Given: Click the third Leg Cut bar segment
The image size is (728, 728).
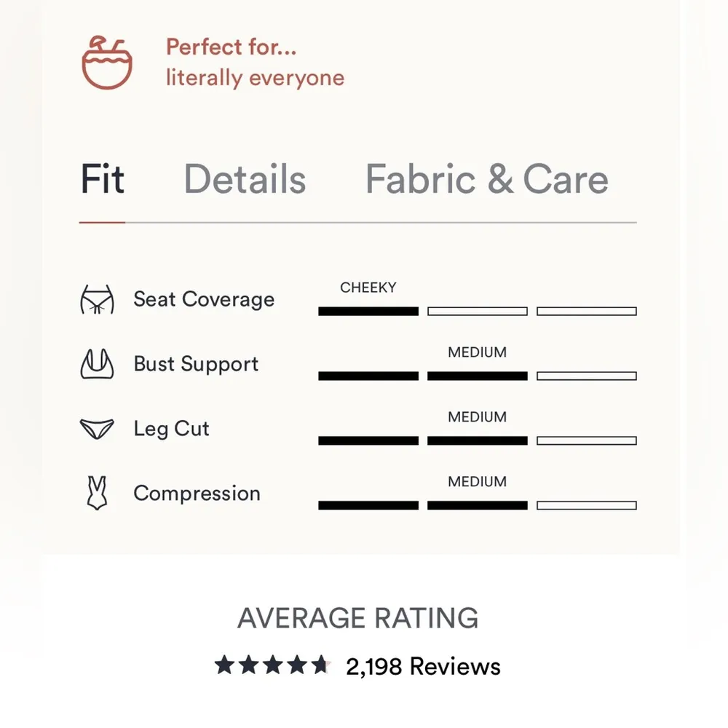Looking at the screenshot, I should click(586, 440).
